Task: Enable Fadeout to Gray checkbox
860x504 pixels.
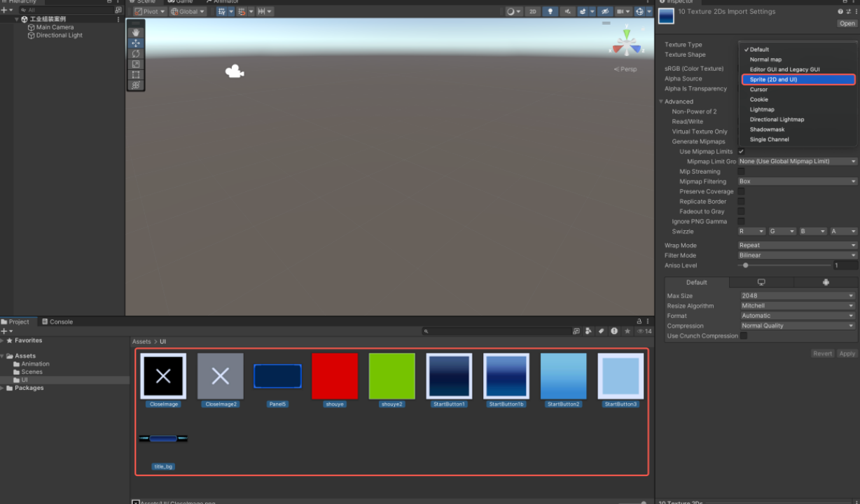Action: click(741, 211)
